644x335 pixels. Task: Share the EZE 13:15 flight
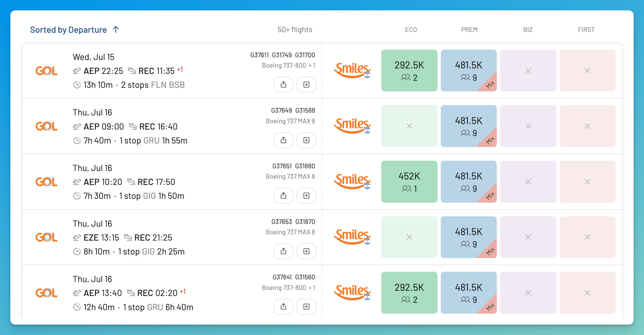pyautogui.click(x=283, y=251)
